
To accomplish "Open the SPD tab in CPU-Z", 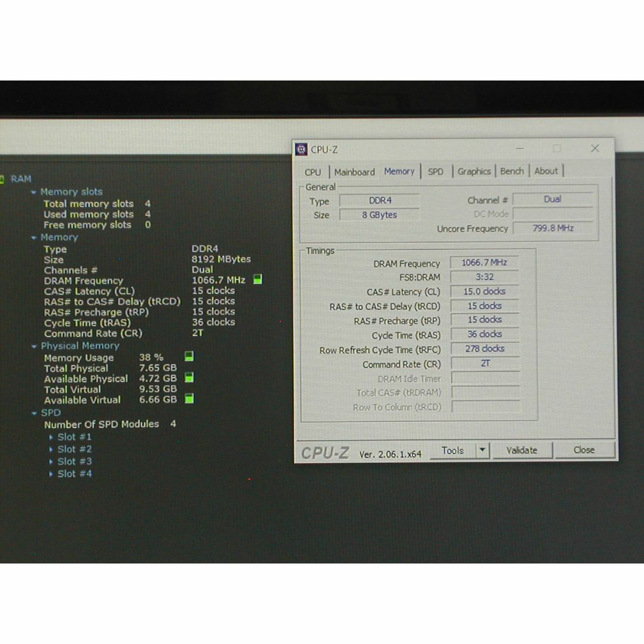I will coord(435,172).
